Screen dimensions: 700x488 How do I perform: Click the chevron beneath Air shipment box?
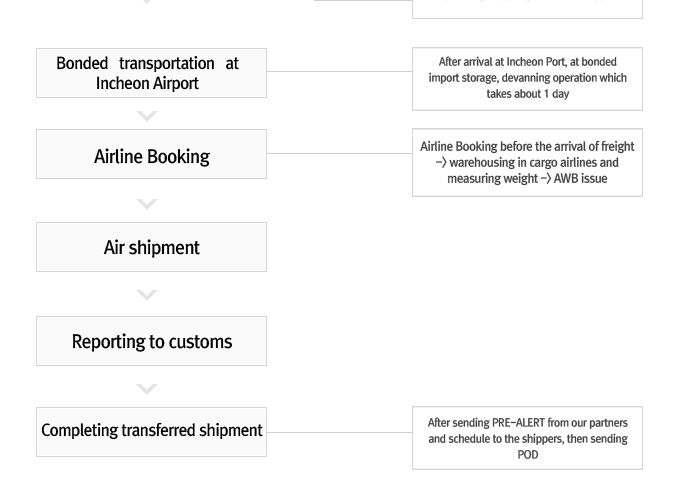147,295
